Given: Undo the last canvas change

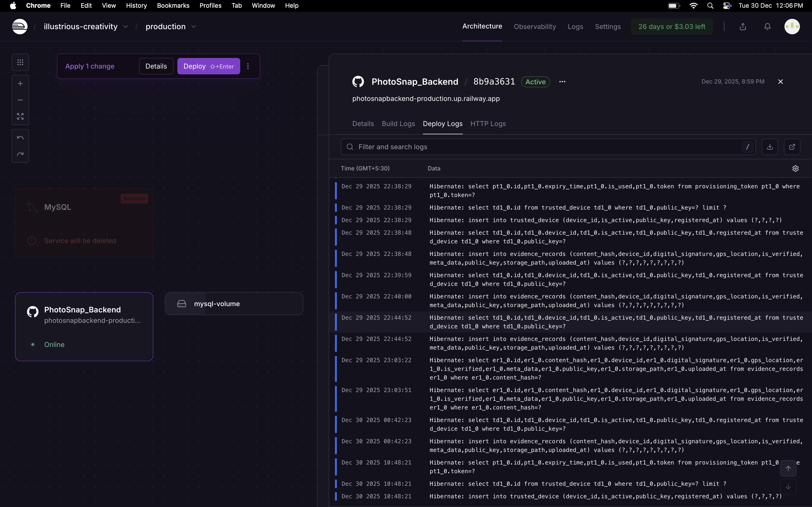Looking at the screenshot, I should point(20,138).
